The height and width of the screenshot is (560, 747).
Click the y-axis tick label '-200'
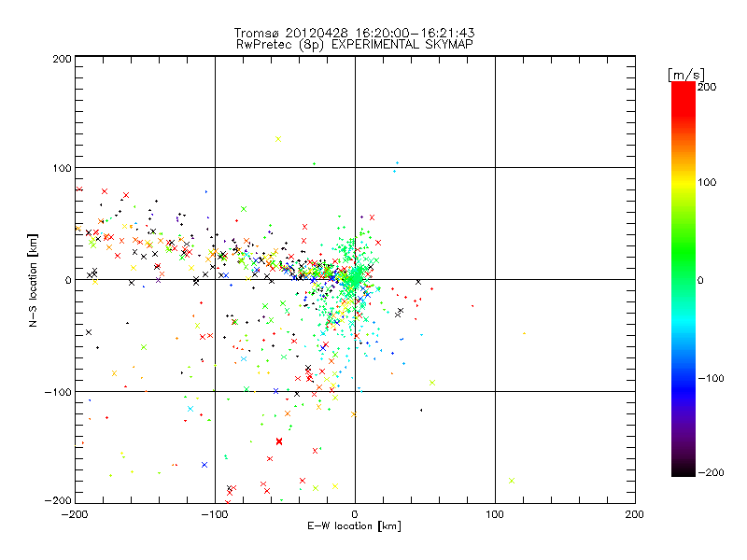(x=58, y=500)
